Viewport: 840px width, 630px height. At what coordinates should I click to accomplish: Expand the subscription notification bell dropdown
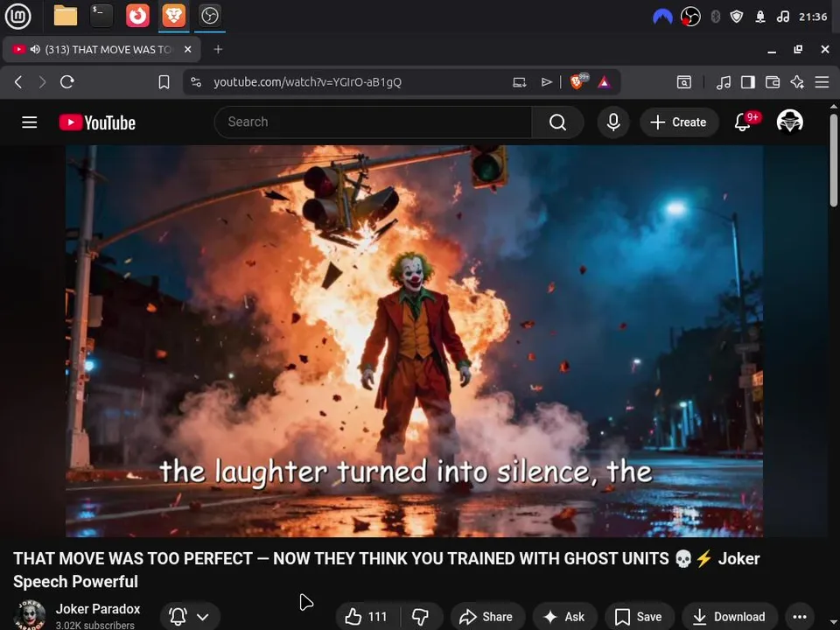pyautogui.click(x=189, y=617)
